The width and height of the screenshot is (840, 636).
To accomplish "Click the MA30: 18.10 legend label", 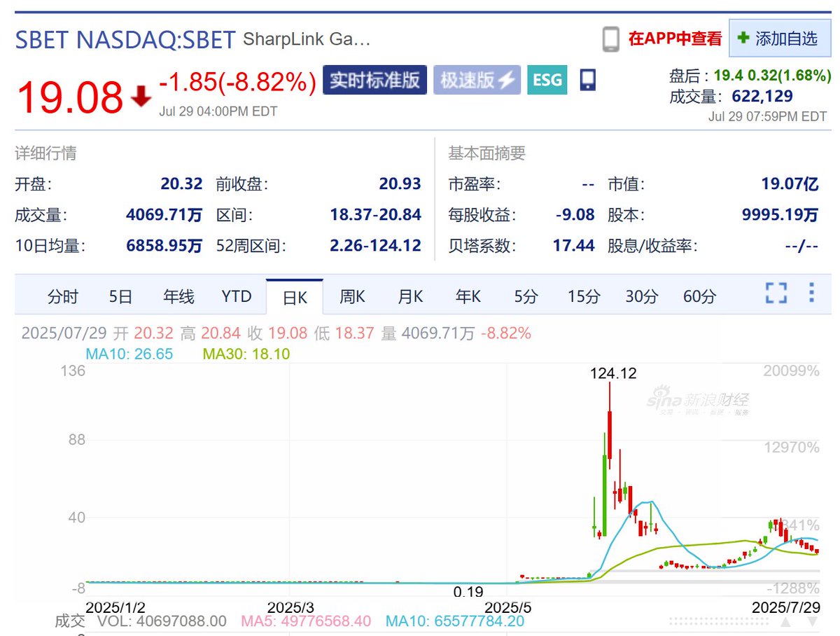I will pyautogui.click(x=246, y=354).
